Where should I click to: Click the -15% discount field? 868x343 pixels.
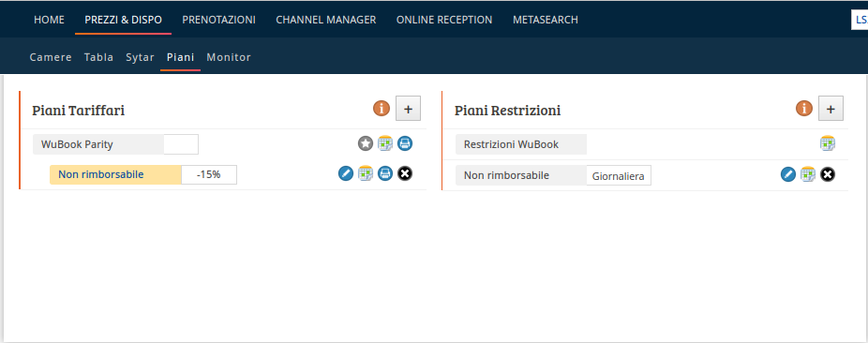click(209, 174)
